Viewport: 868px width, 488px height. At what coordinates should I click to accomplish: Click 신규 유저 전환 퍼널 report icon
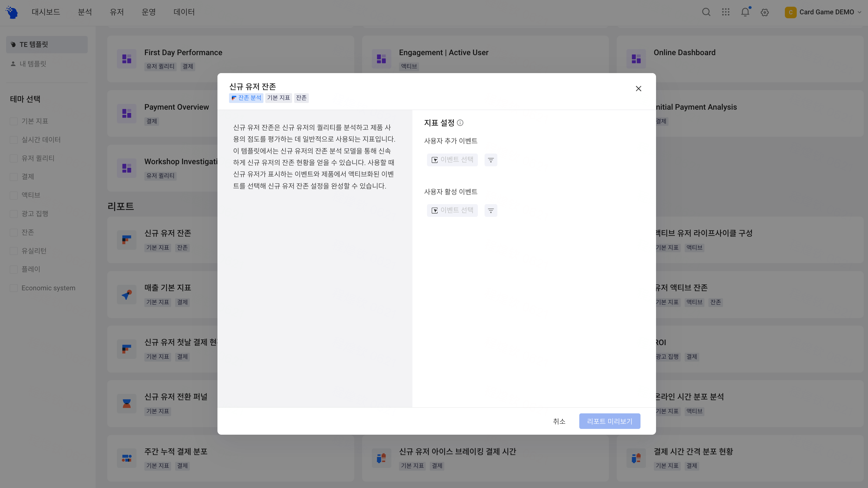click(x=127, y=403)
